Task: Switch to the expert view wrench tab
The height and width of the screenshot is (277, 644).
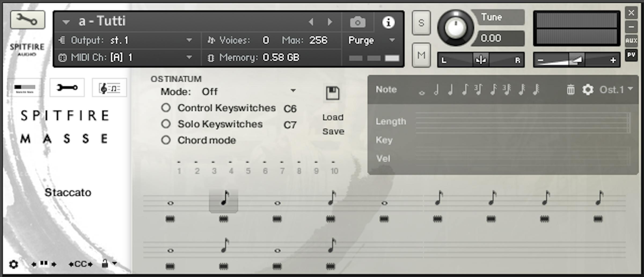Action: pos(67,87)
